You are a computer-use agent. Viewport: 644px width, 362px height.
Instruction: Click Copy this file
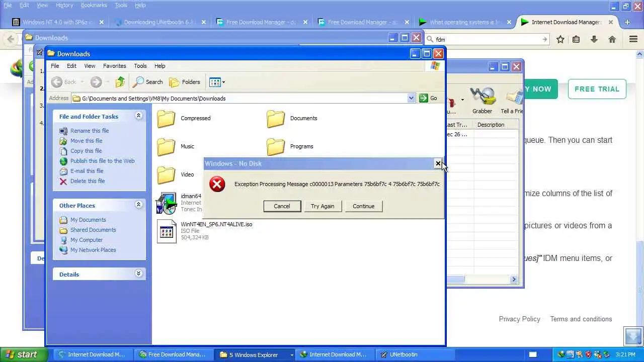click(86, 151)
